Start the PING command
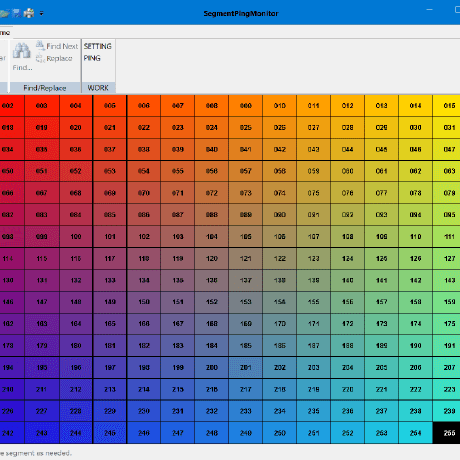460x460 pixels. (92, 58)
